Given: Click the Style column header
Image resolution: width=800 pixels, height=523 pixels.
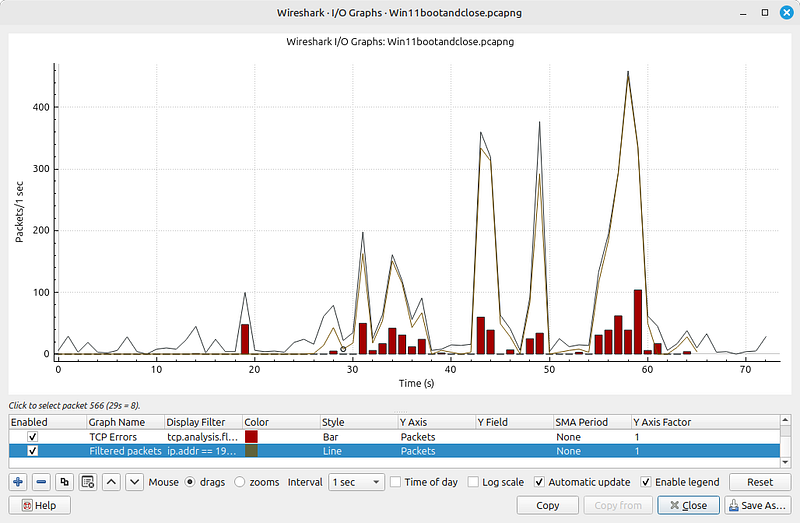Looking at the screenshot, I should click(359, 422).
